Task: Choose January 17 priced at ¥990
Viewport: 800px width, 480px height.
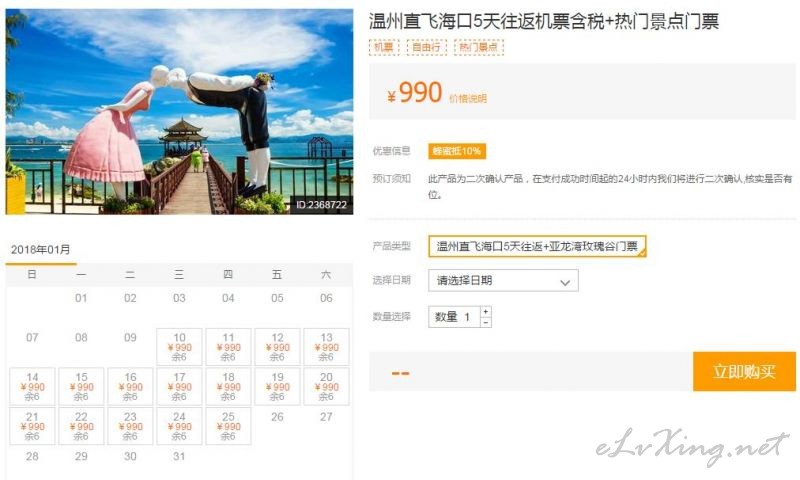Action: point(179,386)
